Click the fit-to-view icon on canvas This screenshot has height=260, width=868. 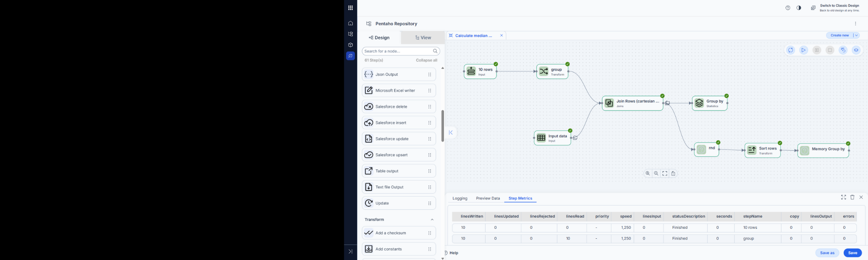[664, 173]
